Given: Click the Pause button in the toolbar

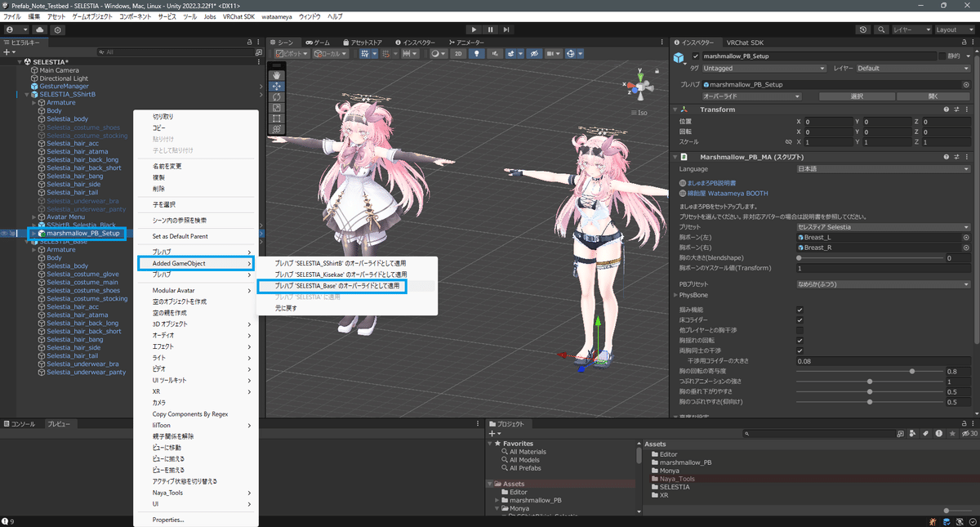Looking at the screenshot, I should pyautogui.click(x=490, y=29).
